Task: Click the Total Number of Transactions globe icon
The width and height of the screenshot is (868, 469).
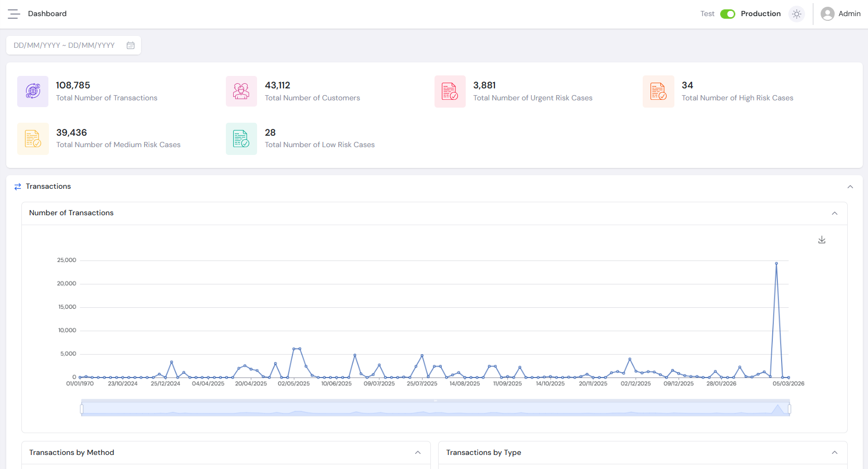Action: tap(33, 92)
